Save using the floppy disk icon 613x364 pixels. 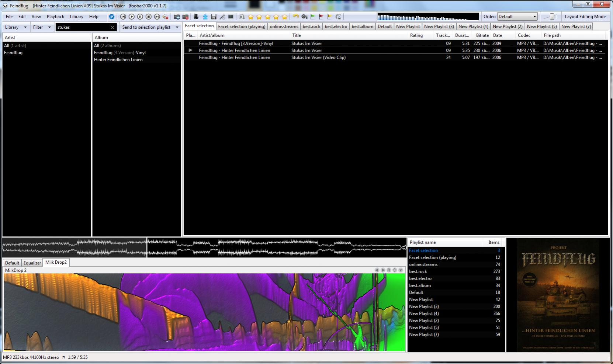(214, 17)
